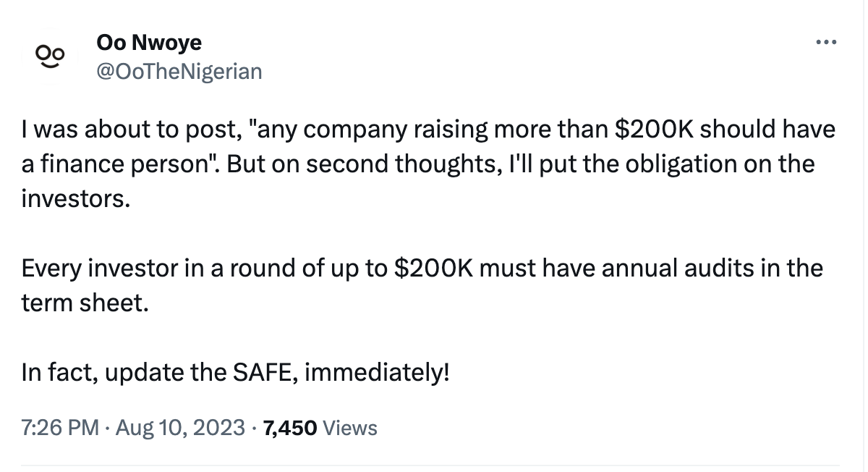Click the Views label

pyautogui.click(x=350, y=428)
